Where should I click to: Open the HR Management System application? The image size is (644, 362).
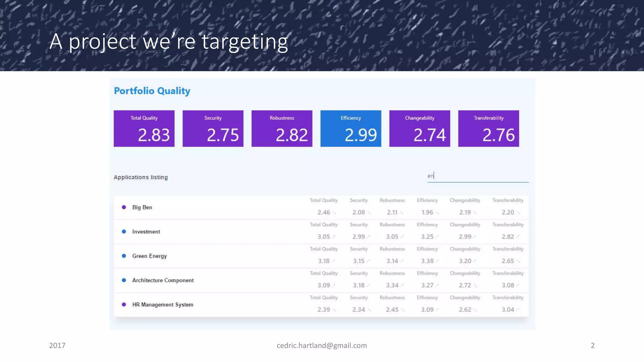tap(163, 304)
